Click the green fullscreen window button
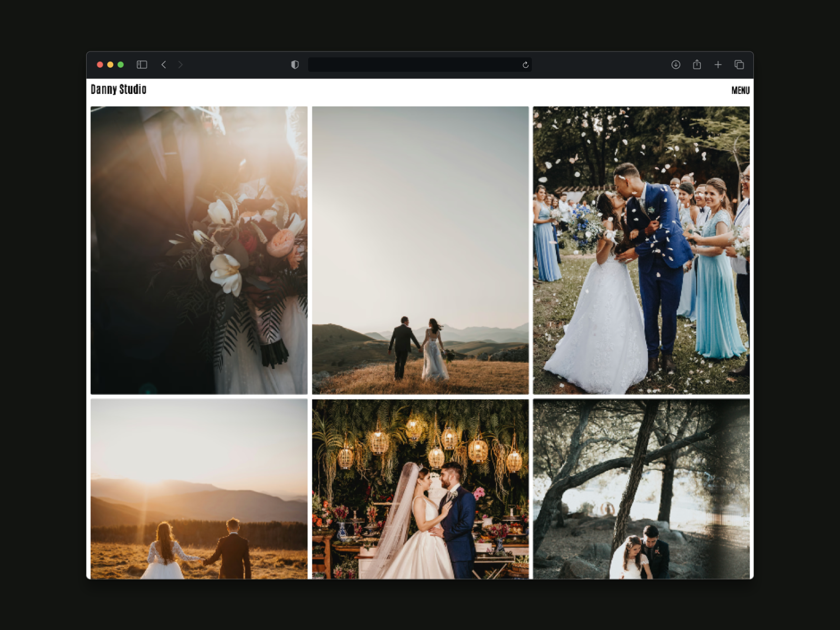This screenshot has width=840, height=630. point(121,65)
